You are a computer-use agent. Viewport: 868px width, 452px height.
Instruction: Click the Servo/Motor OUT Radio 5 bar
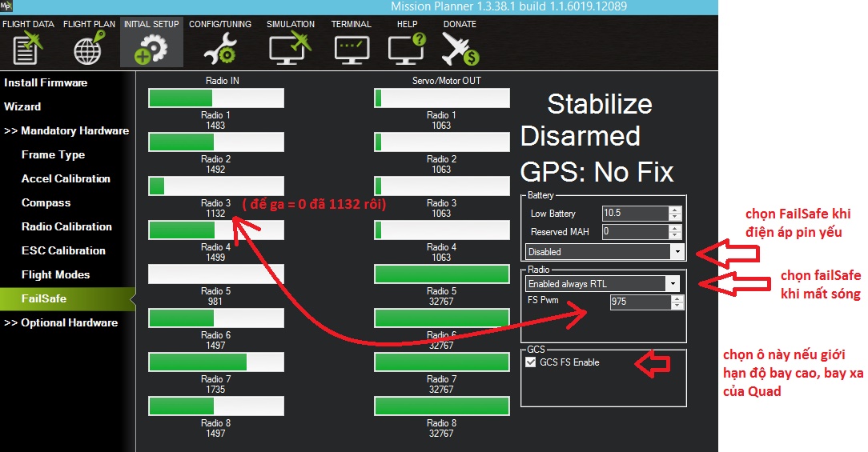point(442,274)
